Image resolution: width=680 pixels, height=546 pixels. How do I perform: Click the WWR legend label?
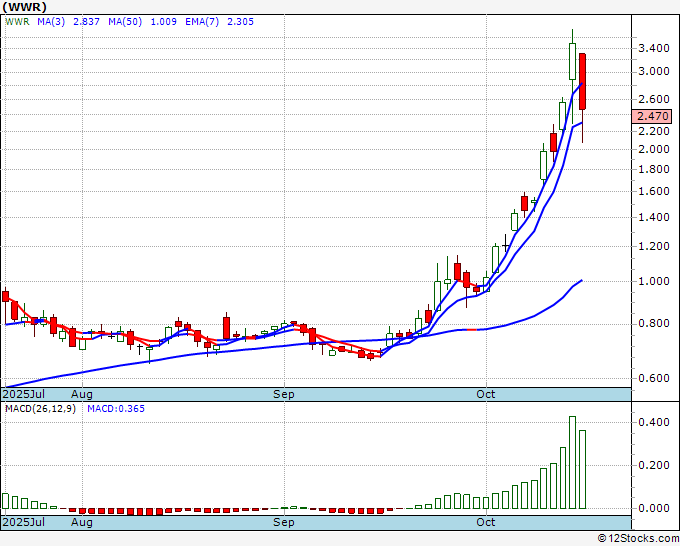17,22
